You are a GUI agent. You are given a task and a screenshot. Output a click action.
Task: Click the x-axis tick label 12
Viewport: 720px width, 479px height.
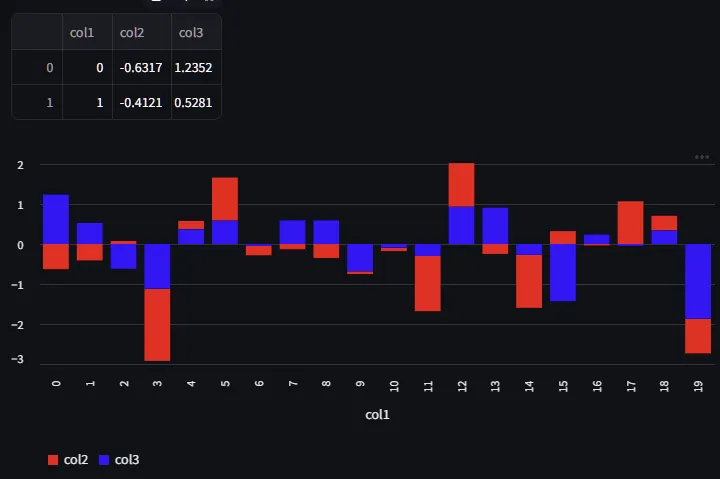coord(461,386)
